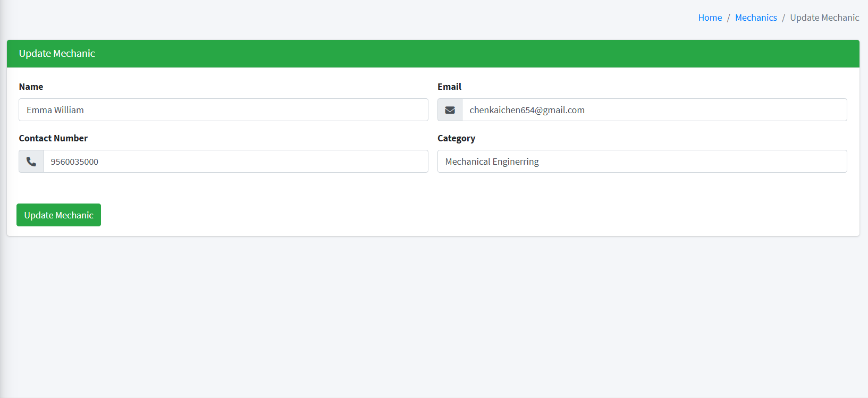Click the Update Mechanic breadcrumb text
Image resolution: width=868 pixels, height=398 pixels.
coord(824,18)
